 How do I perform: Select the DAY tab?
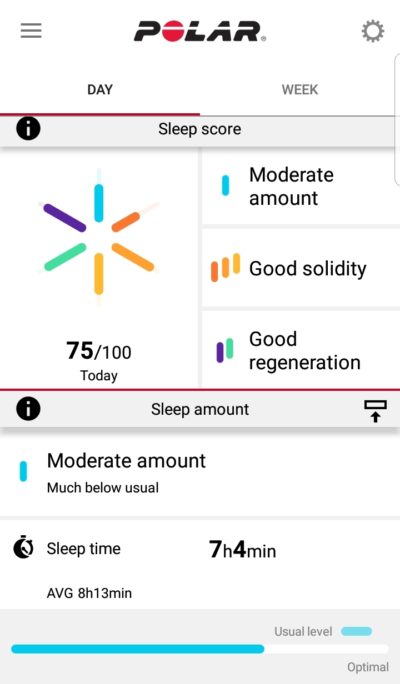coord(100,90)
